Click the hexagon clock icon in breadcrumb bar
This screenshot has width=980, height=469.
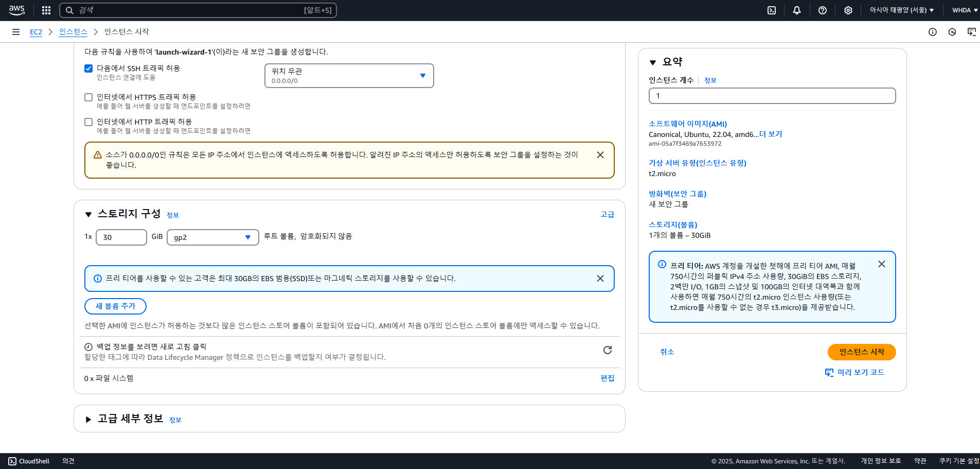point(952,32)
